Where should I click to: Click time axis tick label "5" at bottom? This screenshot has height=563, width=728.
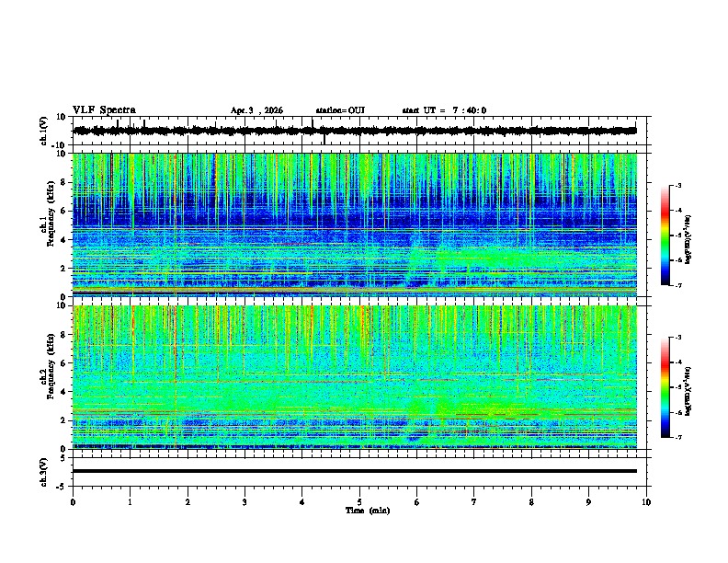[x=359, y=502]
